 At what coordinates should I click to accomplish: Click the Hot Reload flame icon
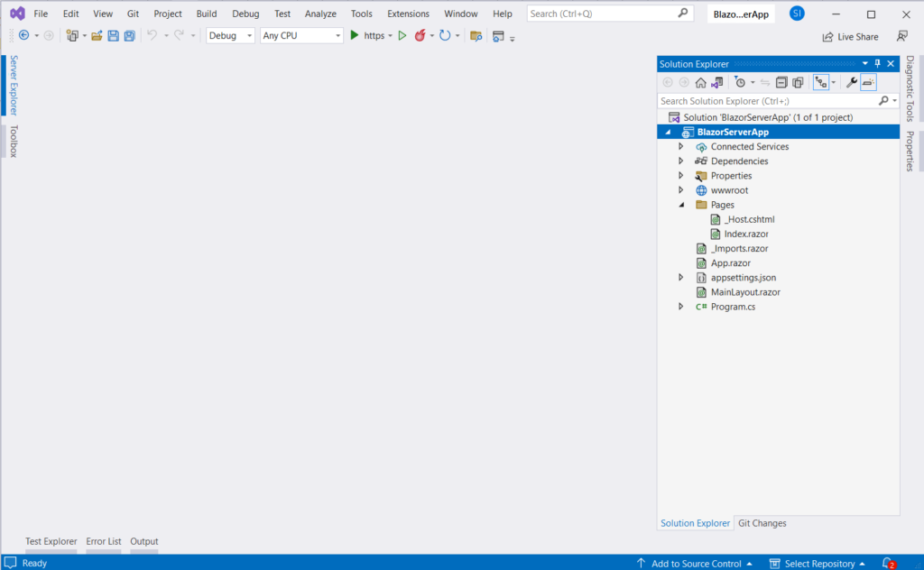pos(420,35)
